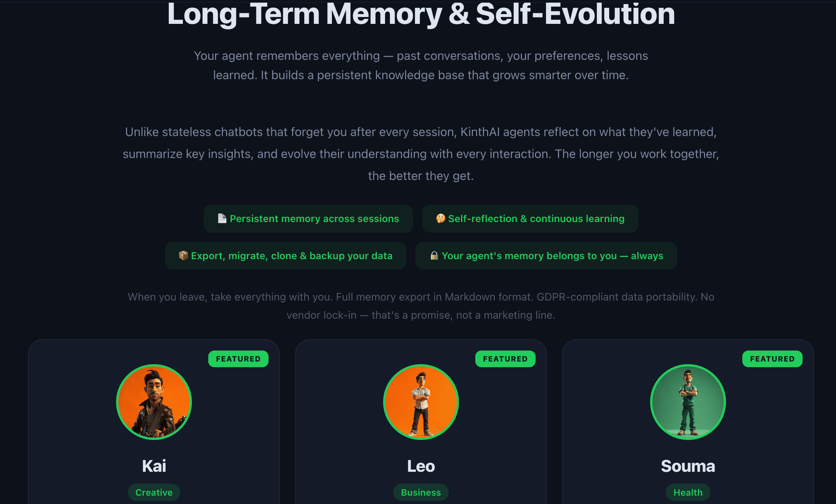The width and height of the screenshot is (836, 504).
Task: Click the document icon on persistent memory pill
Action: (222, 218)
